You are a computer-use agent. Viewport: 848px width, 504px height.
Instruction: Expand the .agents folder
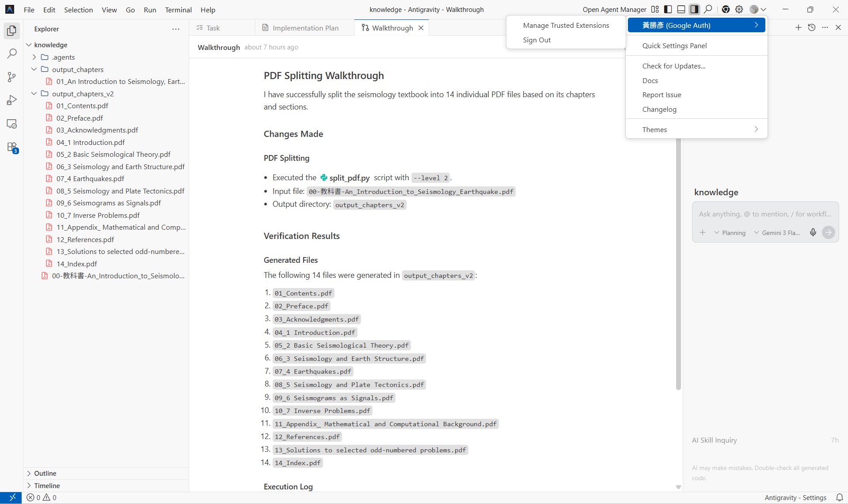(x=34, y=57)
